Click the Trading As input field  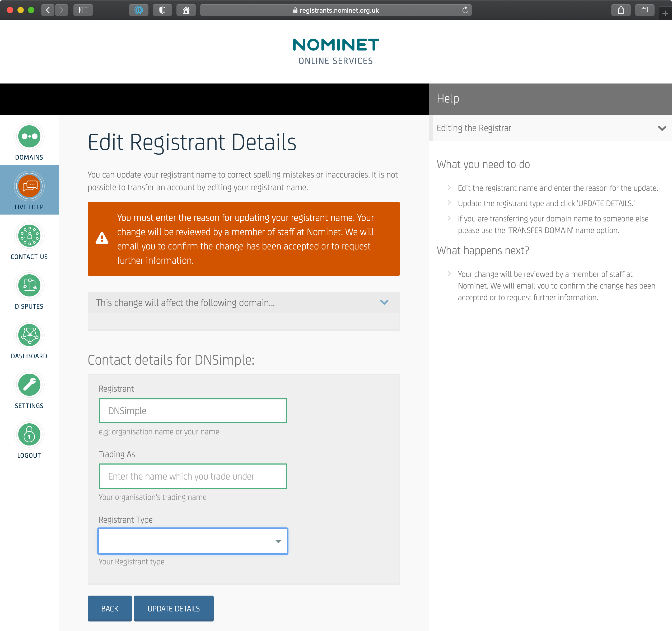[192, 476]
